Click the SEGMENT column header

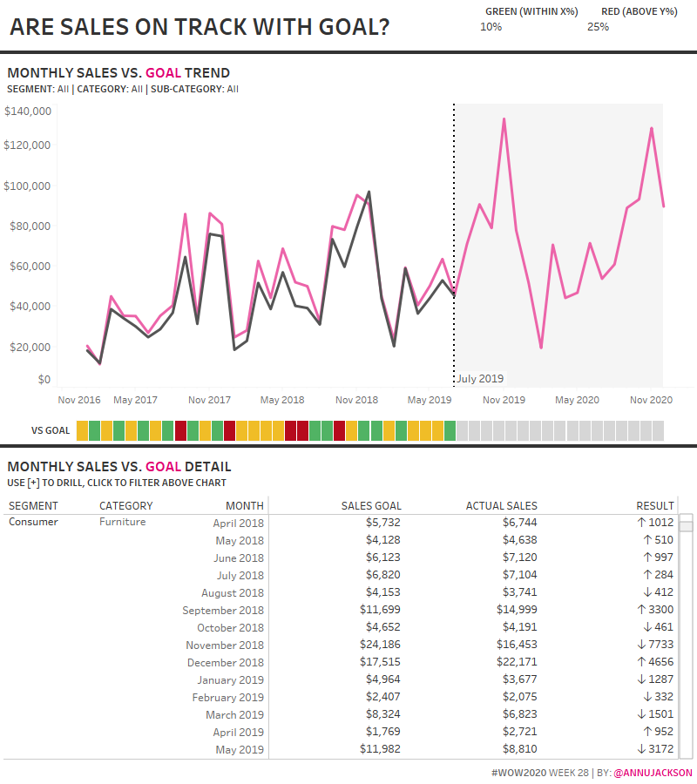pyautogui.click(x=33, y=506)
